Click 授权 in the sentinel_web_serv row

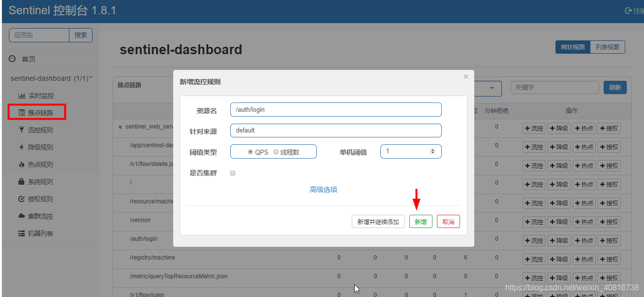click(x=609, y=128)
